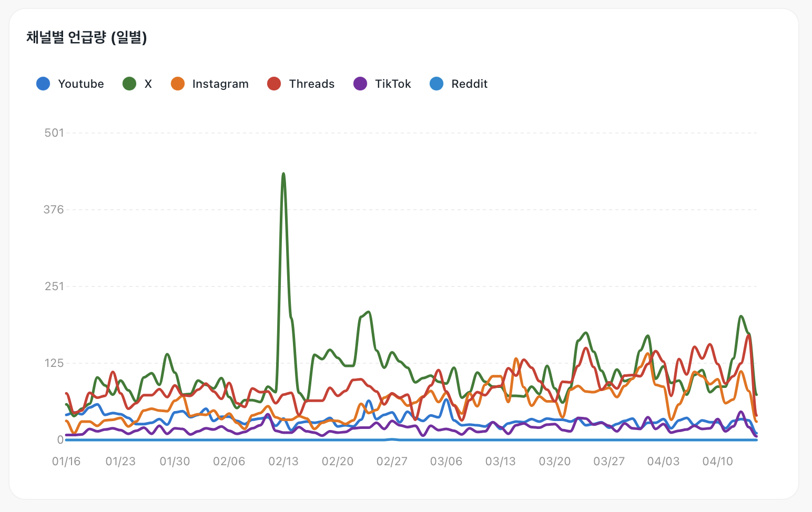Toggle the Reddit legend label

[x=470, y=84]
